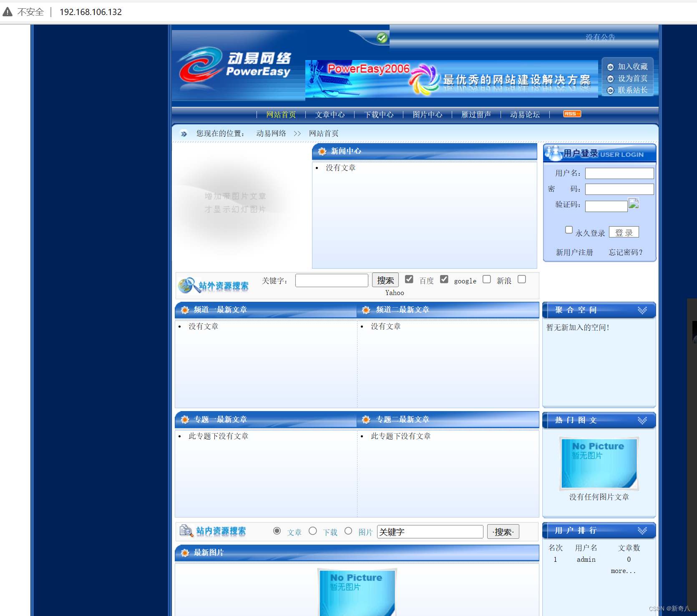
Task: Focus the 用户名 input field
Action: click(619, 173)
